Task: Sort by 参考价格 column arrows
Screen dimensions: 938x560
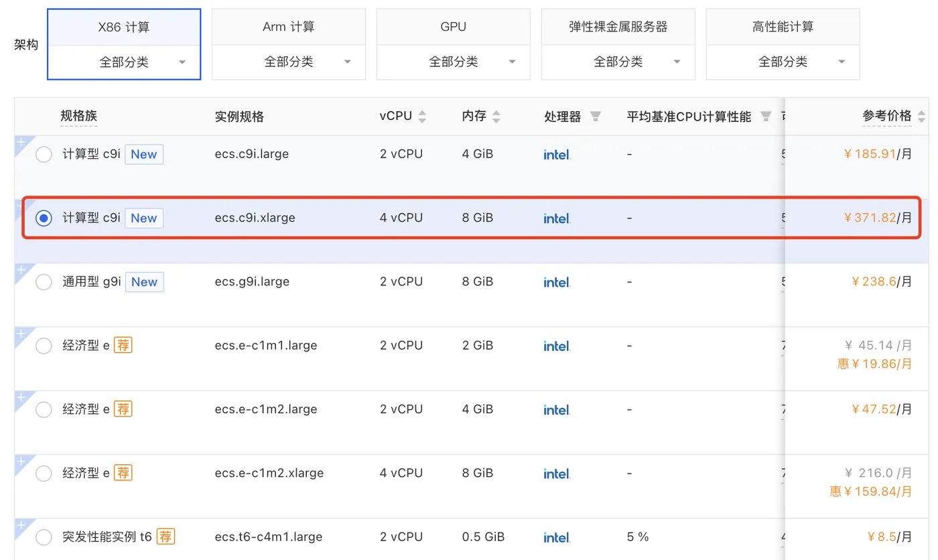Action: 922,117
